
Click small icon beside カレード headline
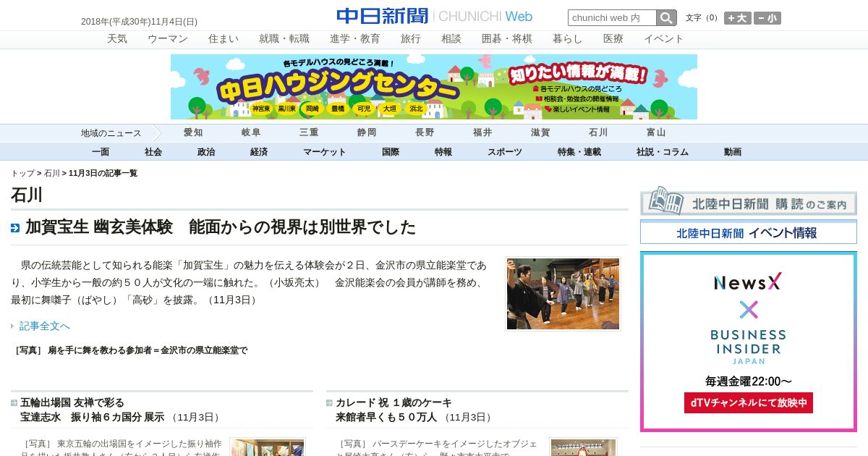click(x=330, y=402)
